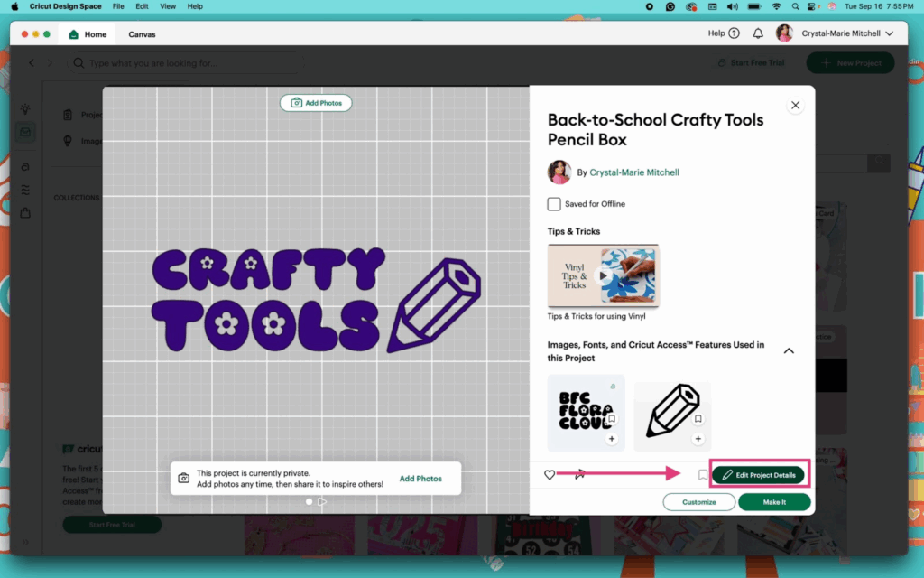Click the menu bar clock showing 7:55 PM
Image resolution: width=924 pixels, height=578 pixels.
[x=879, y=6]
